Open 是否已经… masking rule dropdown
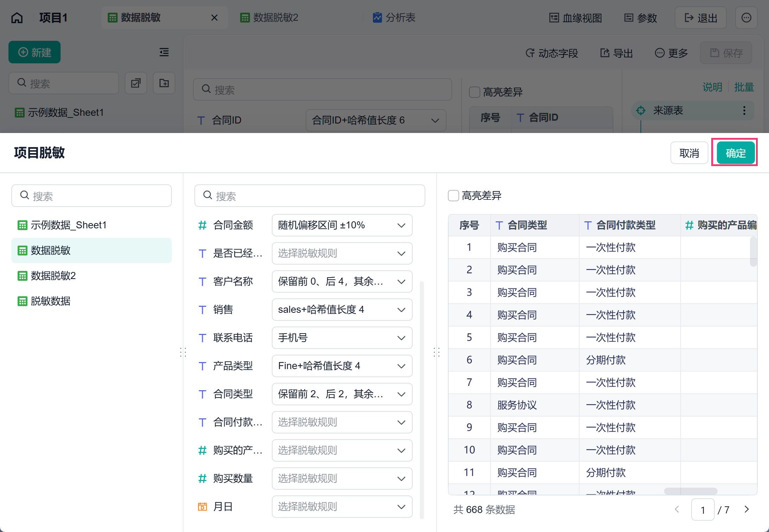The image size is (769, 532). (342, 253)
